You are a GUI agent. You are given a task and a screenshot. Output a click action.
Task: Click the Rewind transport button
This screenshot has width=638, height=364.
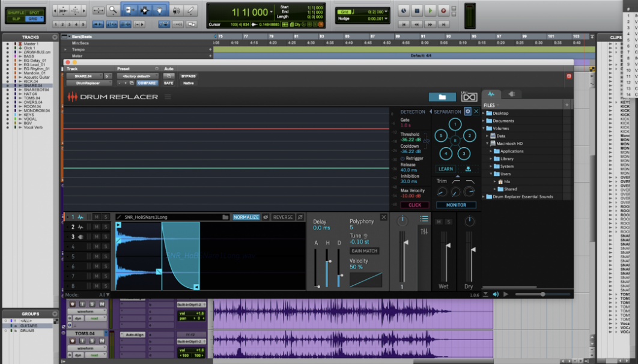(x=417, y=25)
